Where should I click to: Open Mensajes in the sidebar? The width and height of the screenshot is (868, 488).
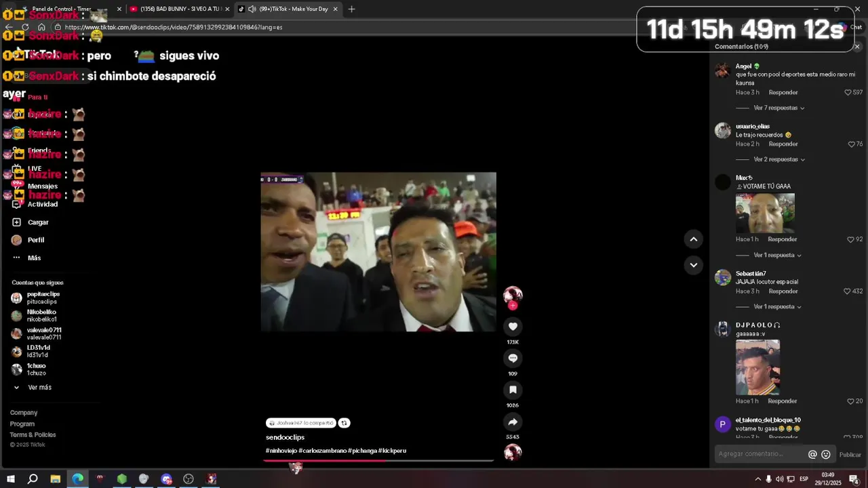click(42, 186)
